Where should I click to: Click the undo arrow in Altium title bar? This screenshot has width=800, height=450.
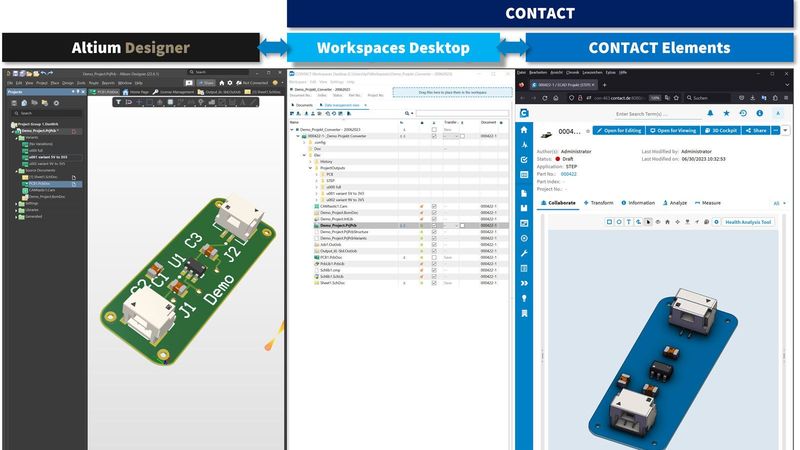coord(43,73)
